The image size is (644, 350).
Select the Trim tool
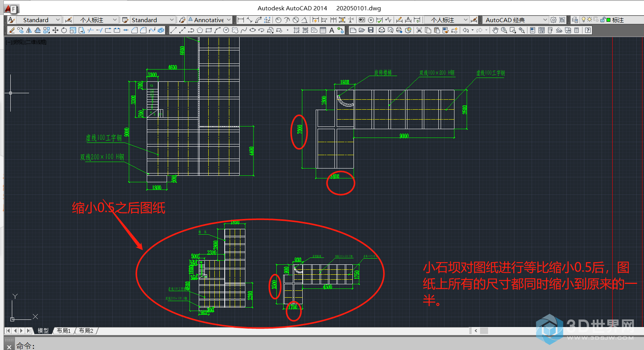point(90,30)
